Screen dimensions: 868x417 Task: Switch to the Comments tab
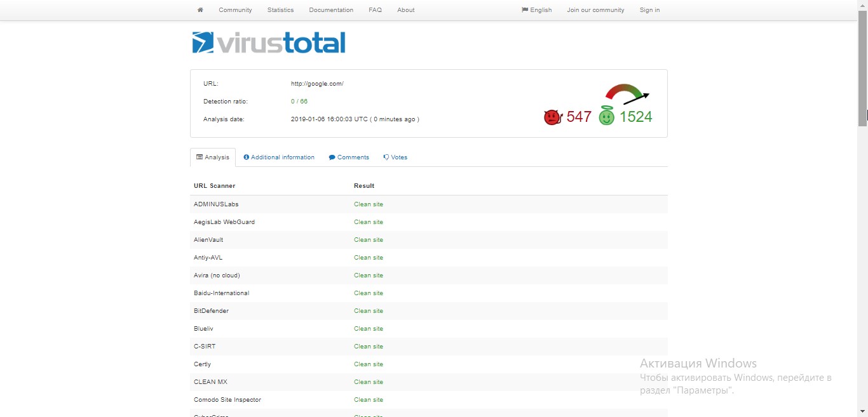pyautogui.click(x=349, y=157)
